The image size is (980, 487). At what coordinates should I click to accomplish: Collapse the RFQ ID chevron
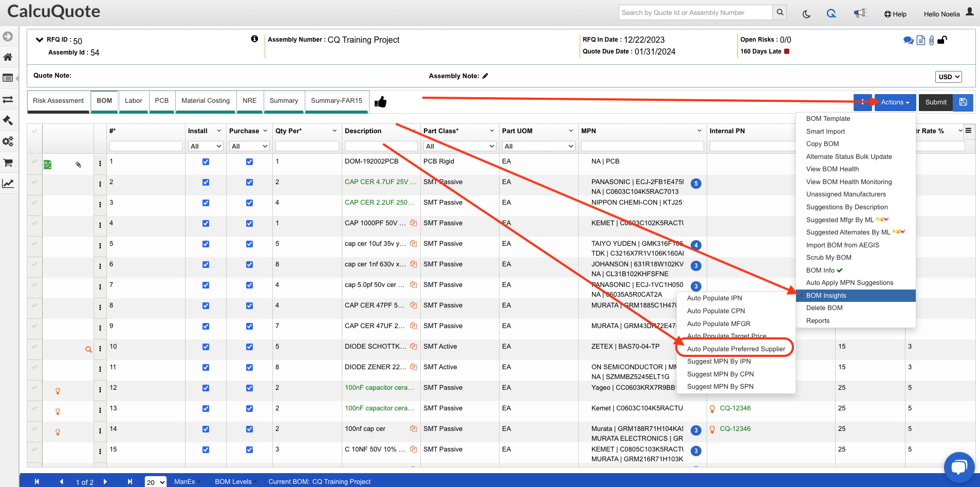click(x=39, y=40)
